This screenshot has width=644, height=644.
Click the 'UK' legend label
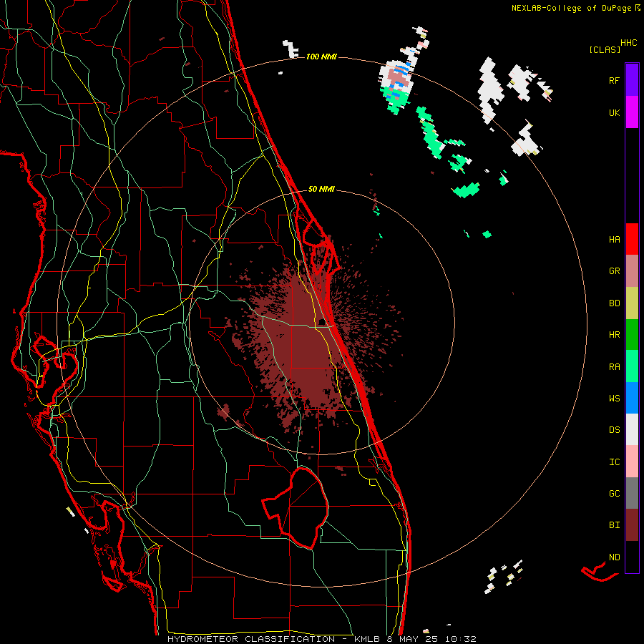pyautogui.click(x=614, y=112)
